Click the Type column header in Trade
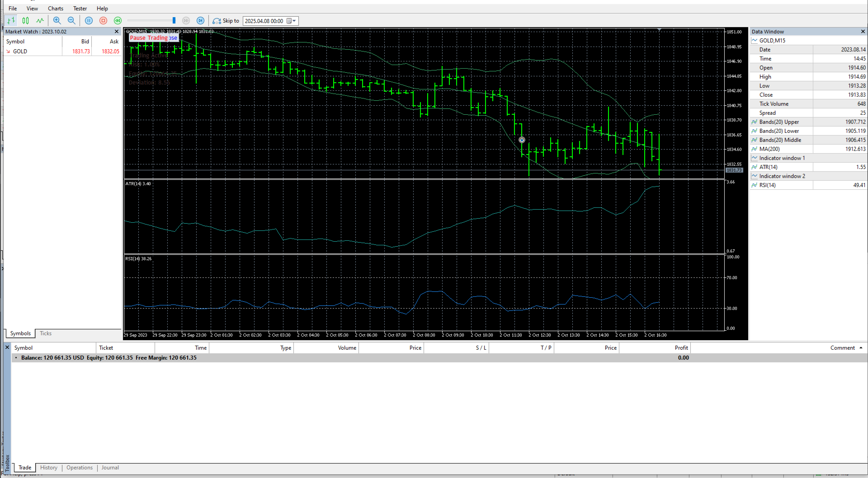This screenshot has width=868, height=478. (x=251, y=348)
